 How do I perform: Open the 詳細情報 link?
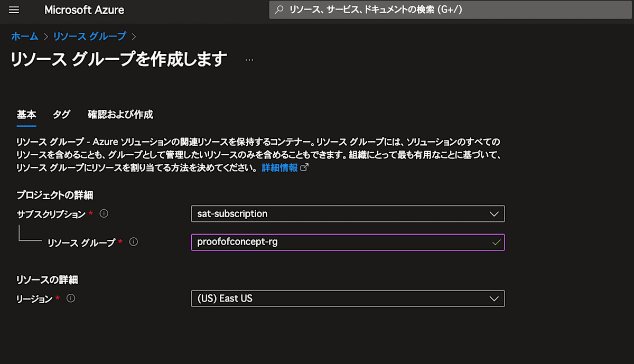point(279,168)
